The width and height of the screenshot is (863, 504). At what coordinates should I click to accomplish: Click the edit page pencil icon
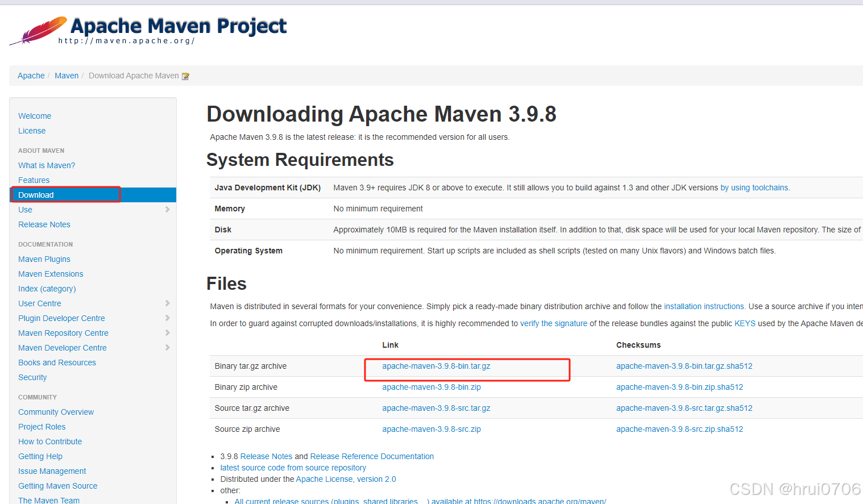point(185,75)
